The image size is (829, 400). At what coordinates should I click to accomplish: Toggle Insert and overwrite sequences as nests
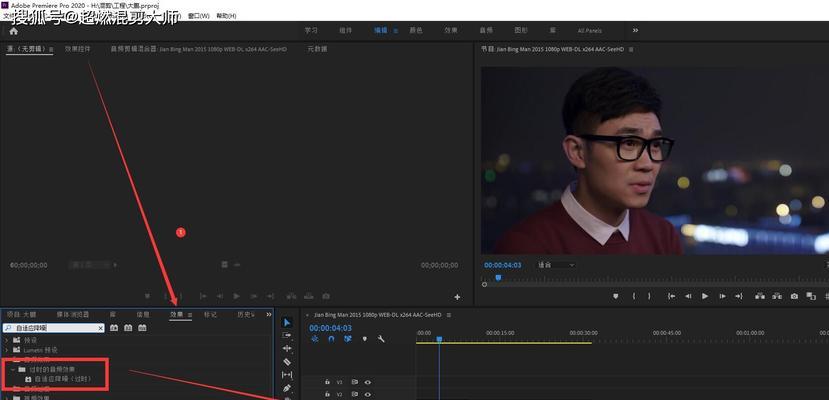[315, 339]
